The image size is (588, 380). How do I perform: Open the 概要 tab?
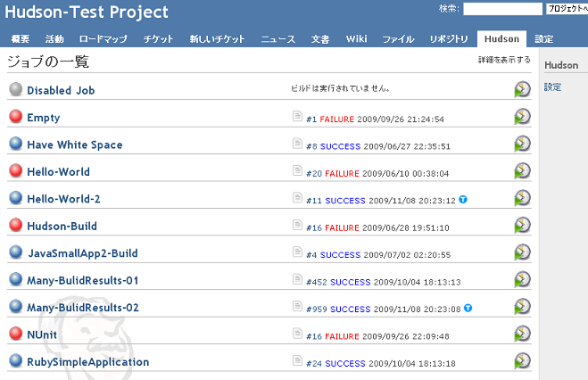(x=21, y=39)
